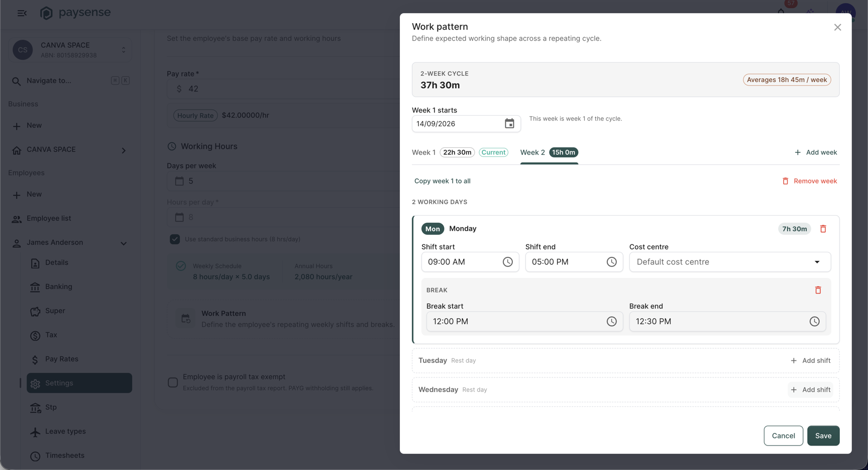The image size is (868, 470).
Task: Collapse the sidebar menu icon
Action: [x=22, y=13]
